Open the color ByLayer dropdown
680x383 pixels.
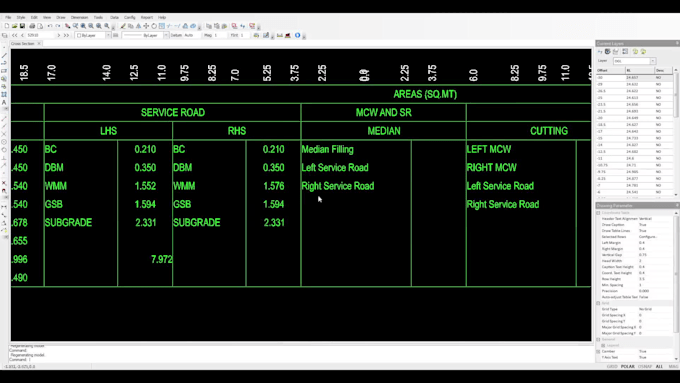[108, 35]
